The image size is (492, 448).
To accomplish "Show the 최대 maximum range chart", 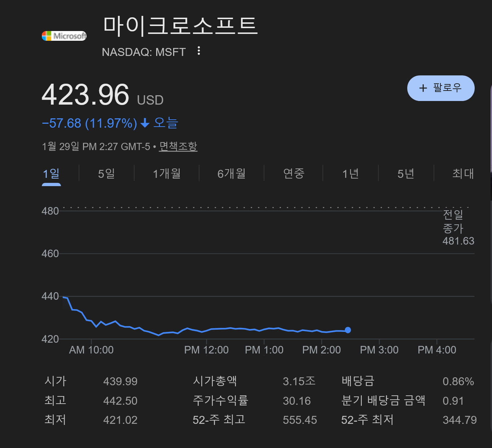I will 463,174.
